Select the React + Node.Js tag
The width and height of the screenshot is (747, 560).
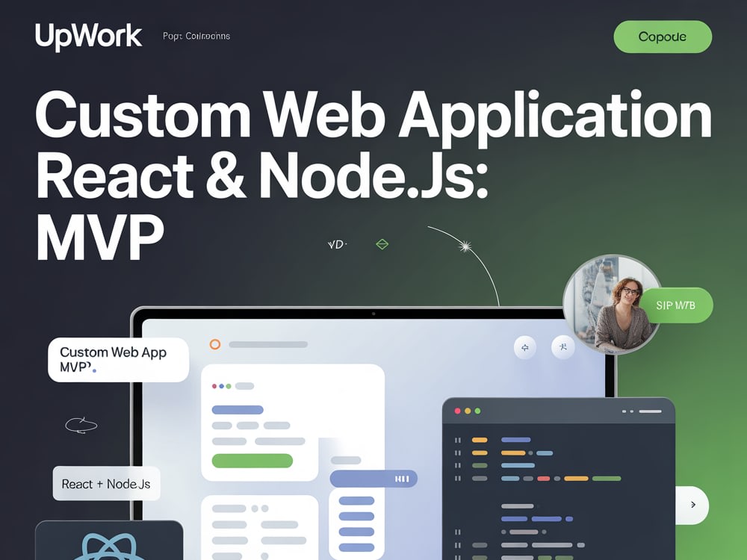pos(106,484)
